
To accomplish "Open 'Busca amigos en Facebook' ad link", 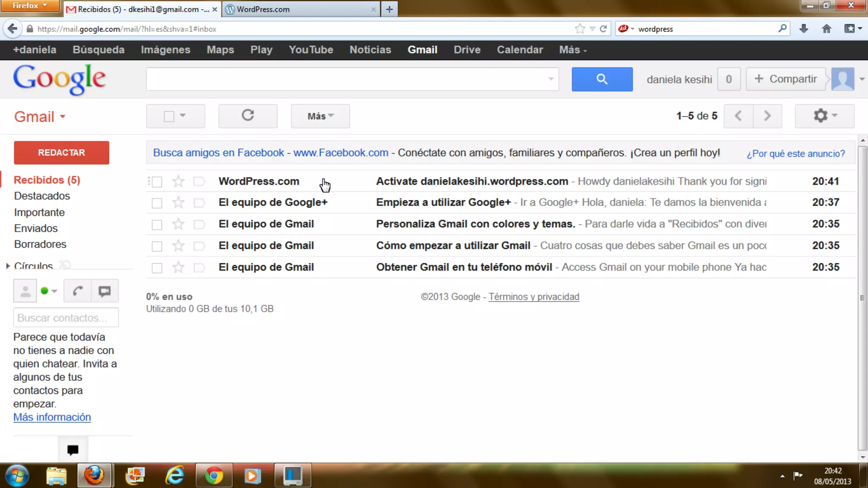I will (x=218, y=153).
